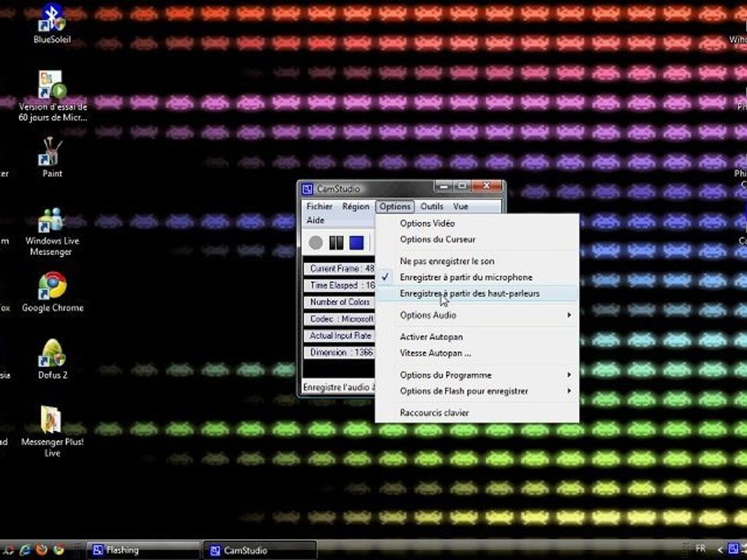Minimize the CamStudio window
The width and height of the screenshot is (747, 560).
(x=444, y=186)
